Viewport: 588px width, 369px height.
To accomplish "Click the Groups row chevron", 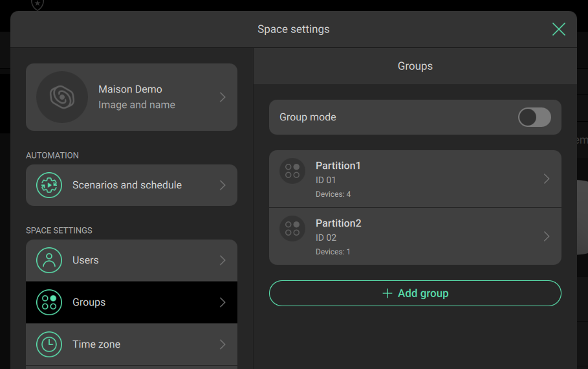I will click(223, 302).
